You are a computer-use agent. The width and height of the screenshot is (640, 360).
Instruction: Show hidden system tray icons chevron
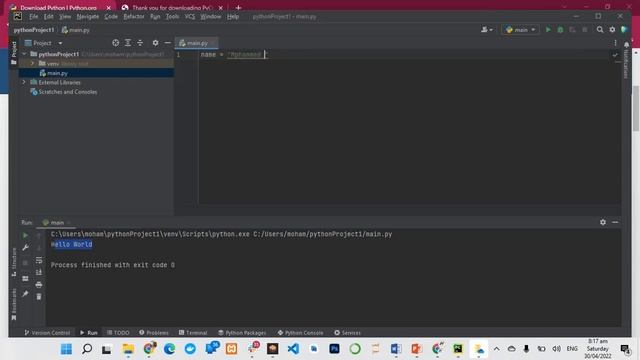coord(496,349)
